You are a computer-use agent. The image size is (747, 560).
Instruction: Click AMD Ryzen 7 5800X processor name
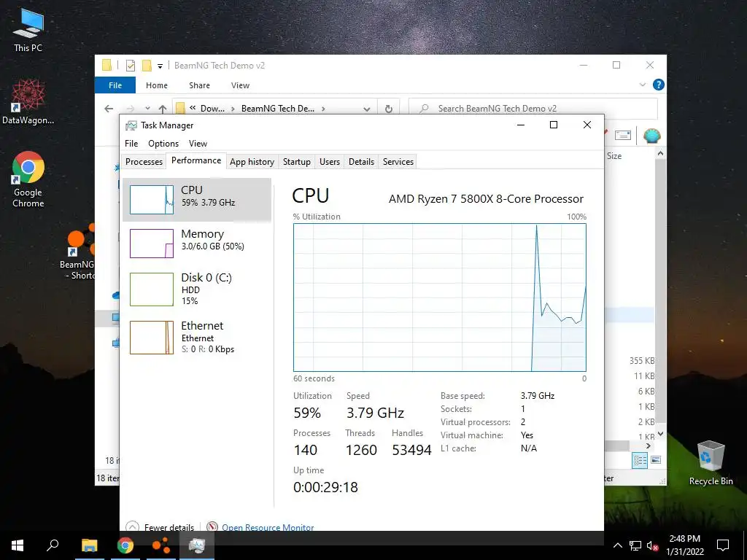486,198
